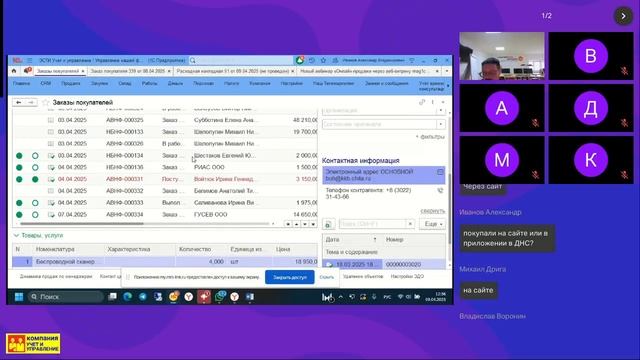Screen dimensions: 640x360
Task: Show hidden tray icons chevron
Action: click(x=341, y=297)
